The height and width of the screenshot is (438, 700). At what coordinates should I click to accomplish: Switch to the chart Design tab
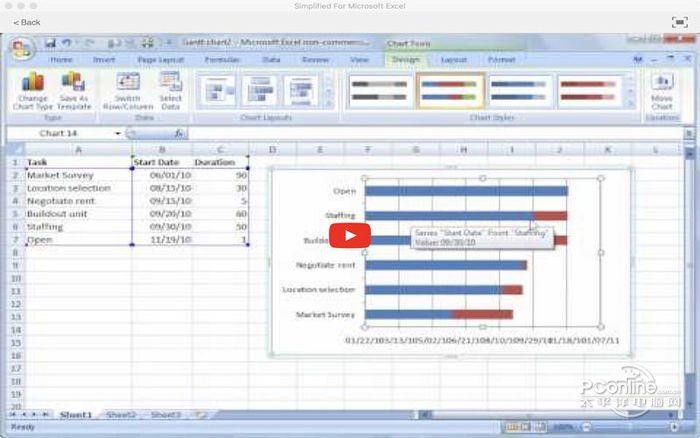click(405, 59)
